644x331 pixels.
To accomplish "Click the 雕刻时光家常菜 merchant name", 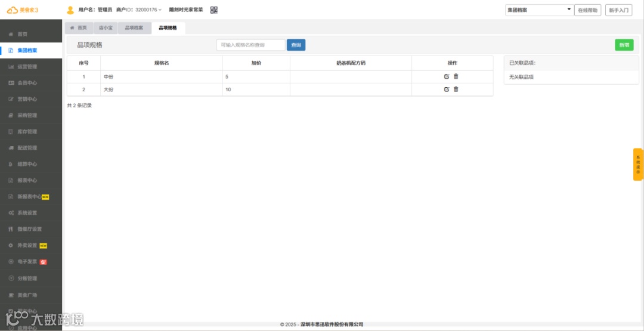I will (186, 10).
